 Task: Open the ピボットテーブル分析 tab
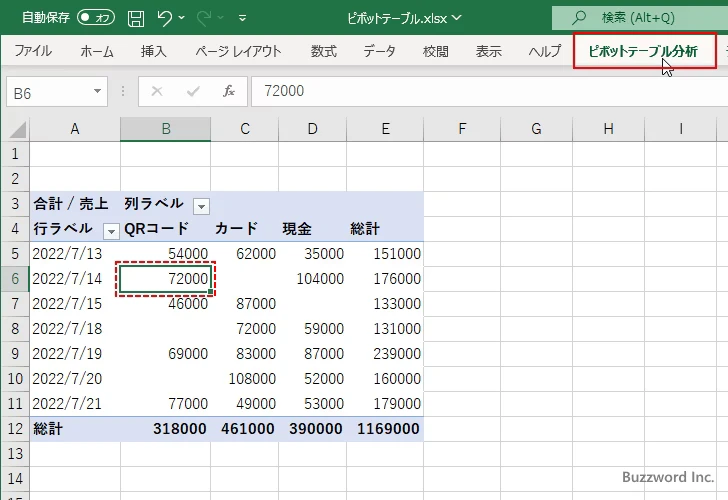(x=644, y=51)
